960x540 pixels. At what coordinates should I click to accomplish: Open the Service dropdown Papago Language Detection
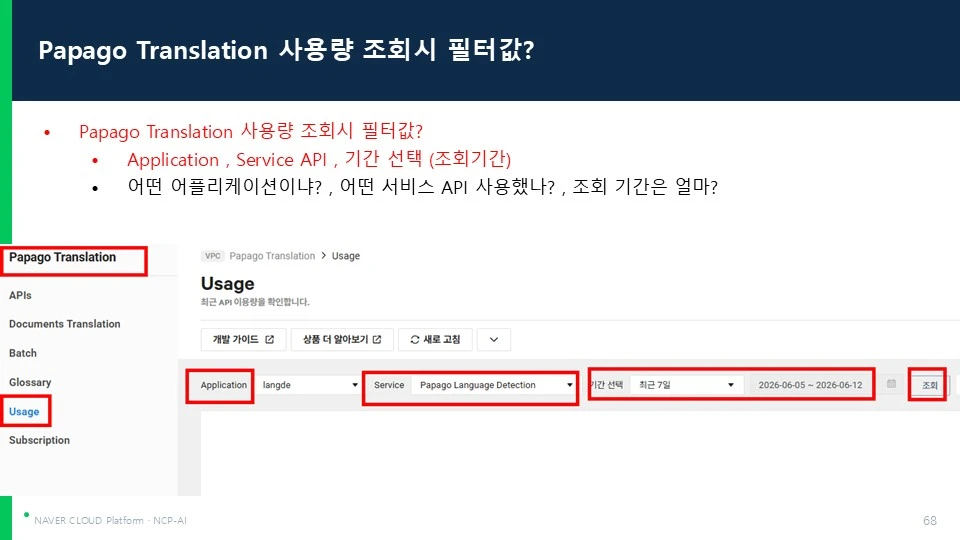(493, 385)
